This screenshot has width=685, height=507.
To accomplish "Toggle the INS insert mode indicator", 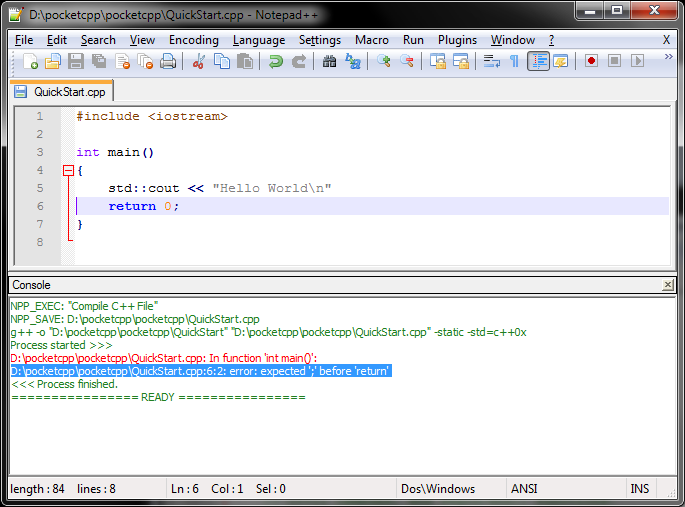I will coord(640,489).
